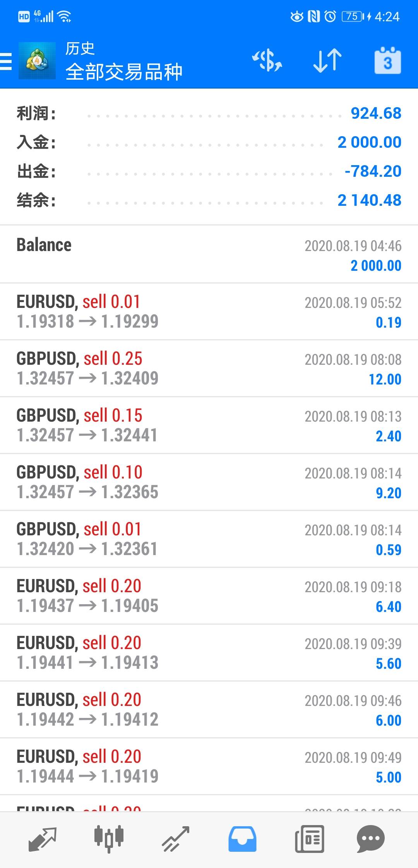The image size is (418, 868).
Task: Tap the 全部交易品种 title text
Action: point(124,72)
